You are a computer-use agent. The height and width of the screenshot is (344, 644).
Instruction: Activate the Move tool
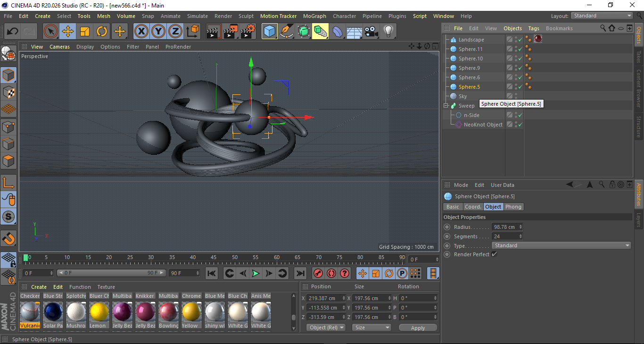(68, 32)
